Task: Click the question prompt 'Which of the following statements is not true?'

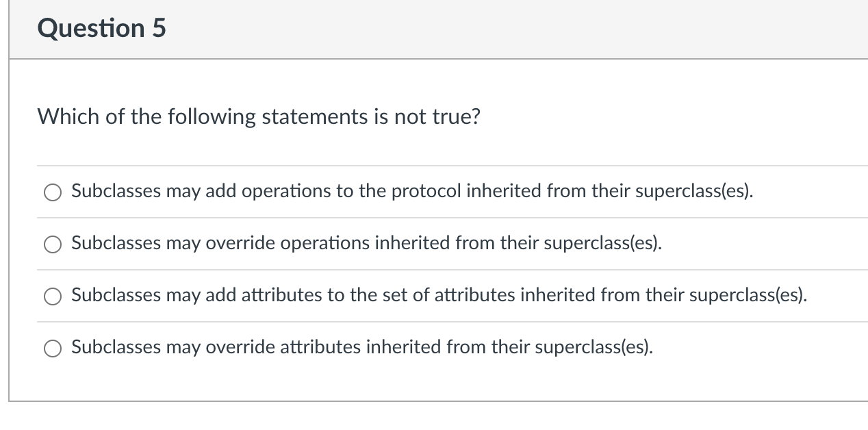Action: pos(259,116)
